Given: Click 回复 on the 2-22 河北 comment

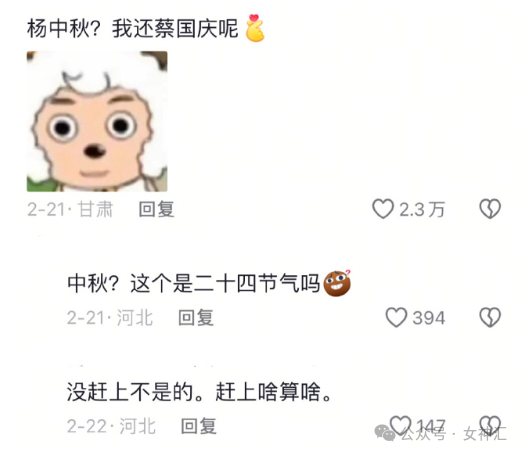Looking at the screenshot, I should point(199,426).
